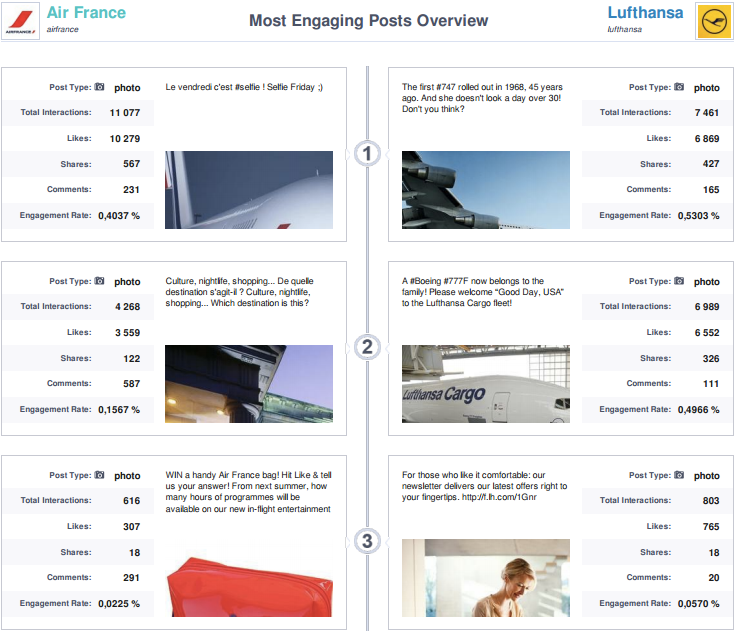Screen dimensions: 735x631
Task: Select Total Interactions value 7 461
Action: click(x=706, y=113)
